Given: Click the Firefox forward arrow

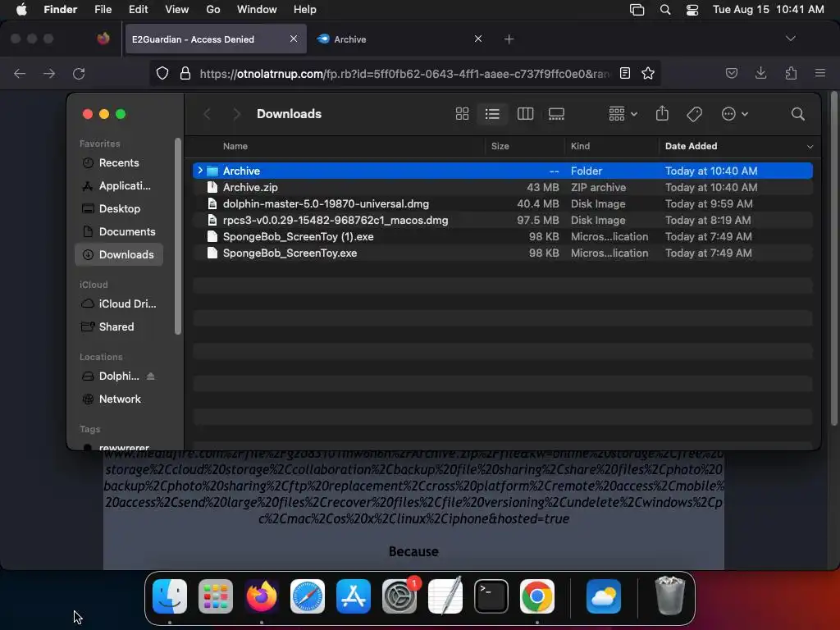Looking at the screenshot, I should tap(49, 73).
